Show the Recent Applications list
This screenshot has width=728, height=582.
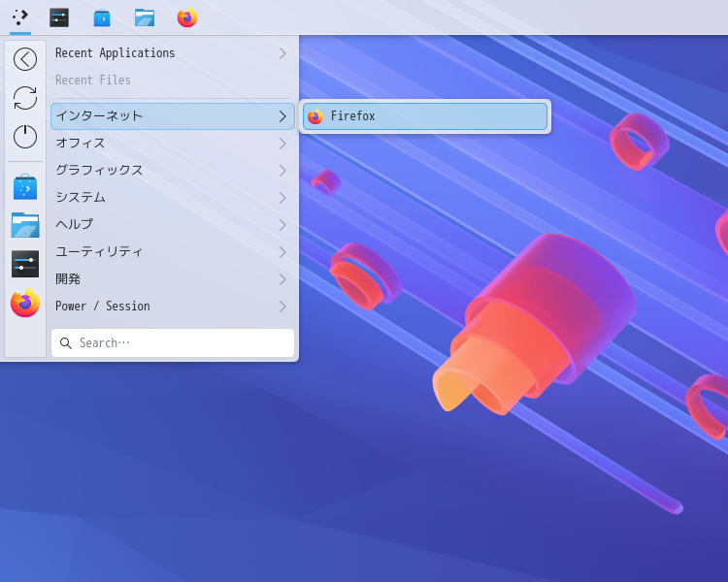click(x=172, y=53)
